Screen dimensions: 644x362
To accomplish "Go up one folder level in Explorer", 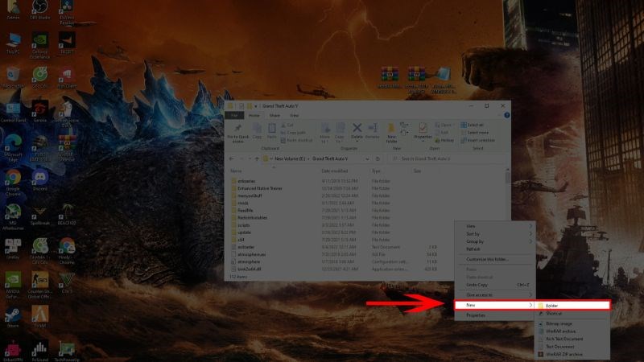I will coord(257,158).
